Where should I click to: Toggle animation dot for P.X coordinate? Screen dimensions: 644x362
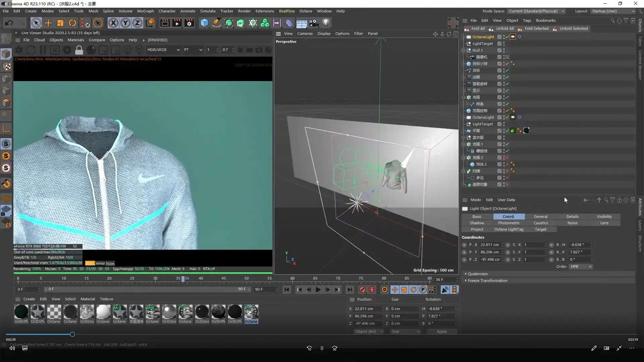[464, 245]
